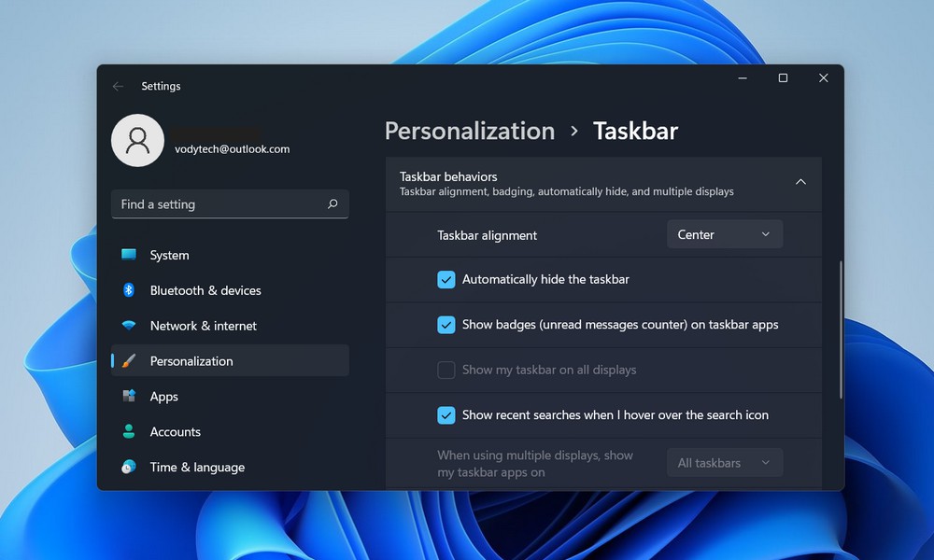Click the Network wifi icon

[129, 326]
